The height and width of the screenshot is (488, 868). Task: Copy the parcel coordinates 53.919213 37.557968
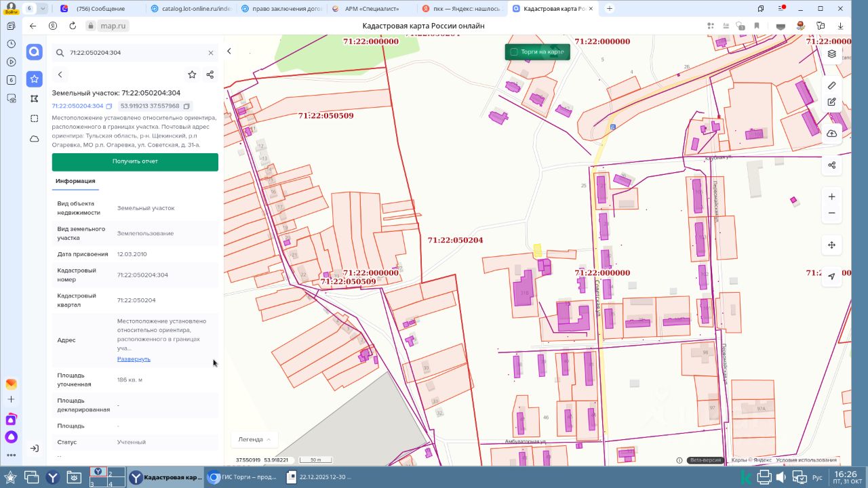pyautogui.click(x=186, y=106)
